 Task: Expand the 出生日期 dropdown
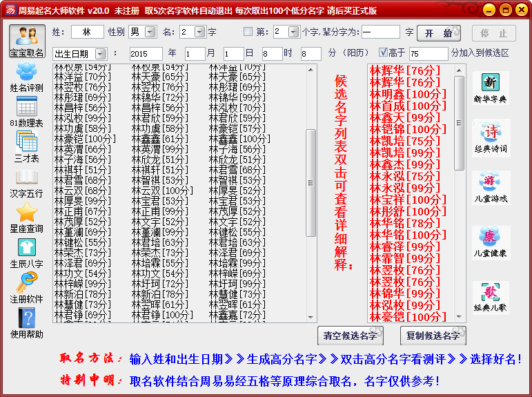point(99,54)
